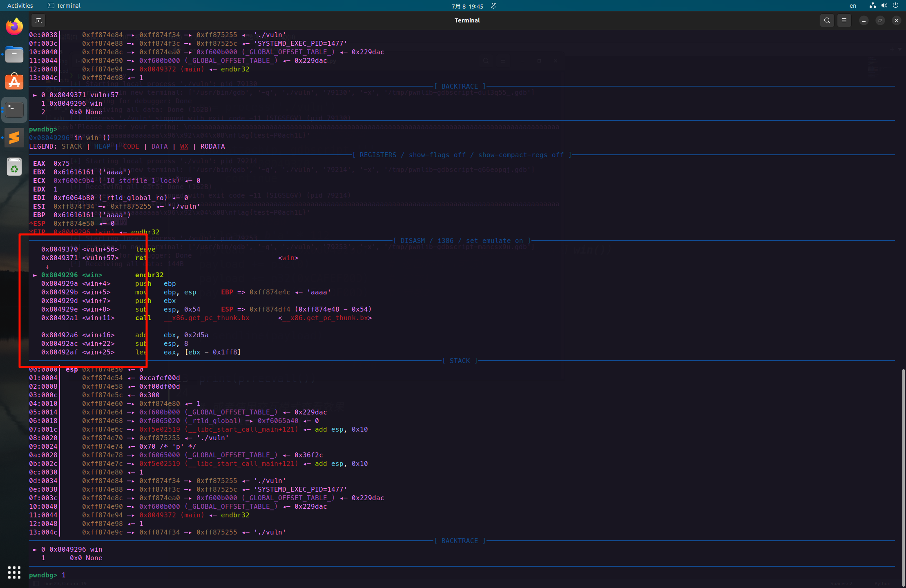Open Sublime Text from the dock
Viewport: 906px width, 588px height.
[x=14, y=137]
